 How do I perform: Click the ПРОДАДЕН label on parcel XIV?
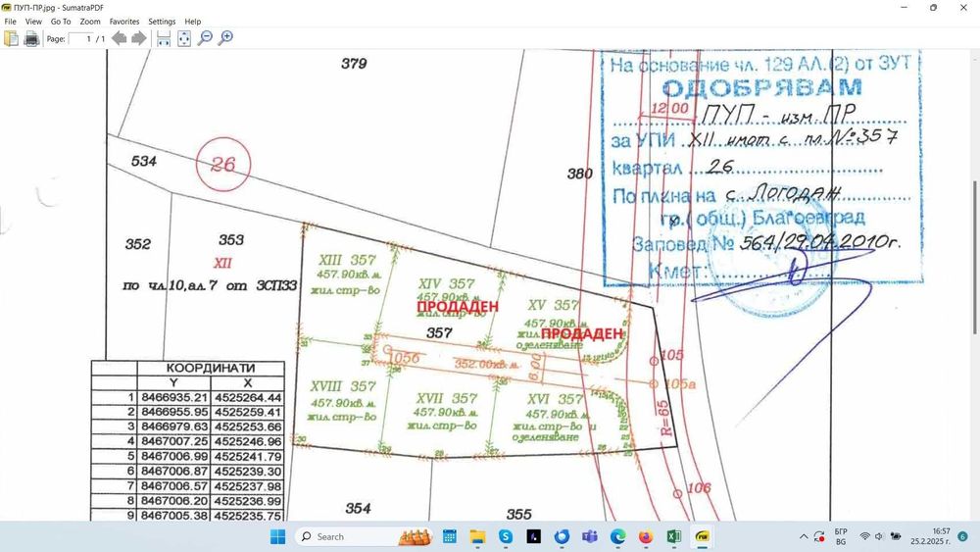[x=458, y=306]
